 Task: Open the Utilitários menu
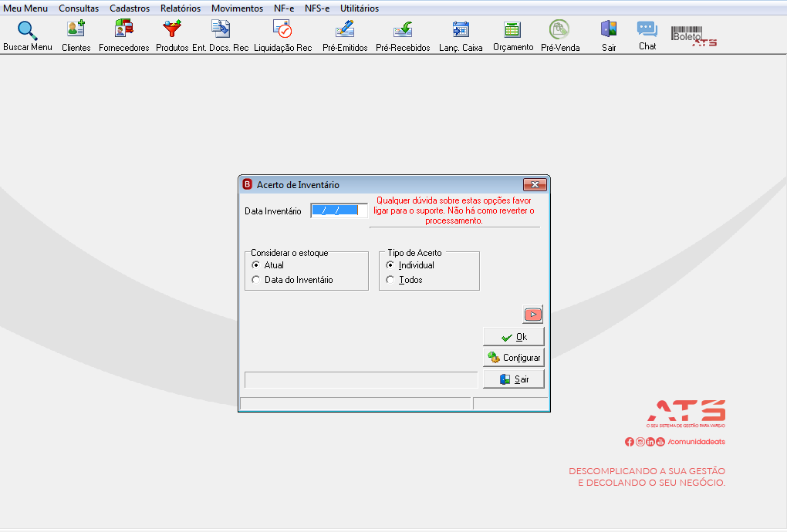click(x=360, y=8)
